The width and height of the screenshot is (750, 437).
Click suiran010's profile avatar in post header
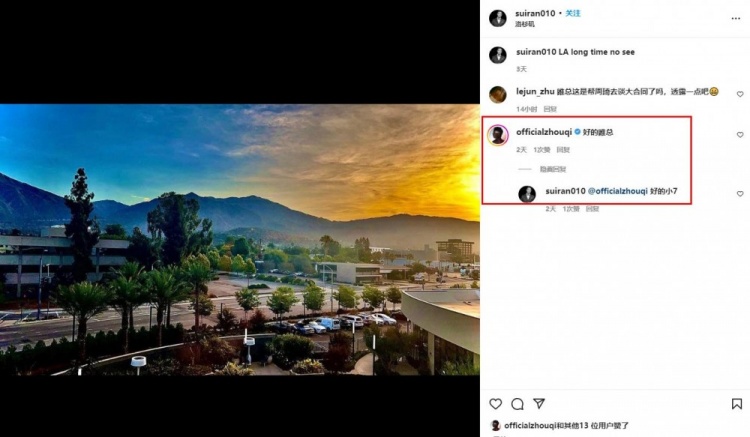pos(497,18)
